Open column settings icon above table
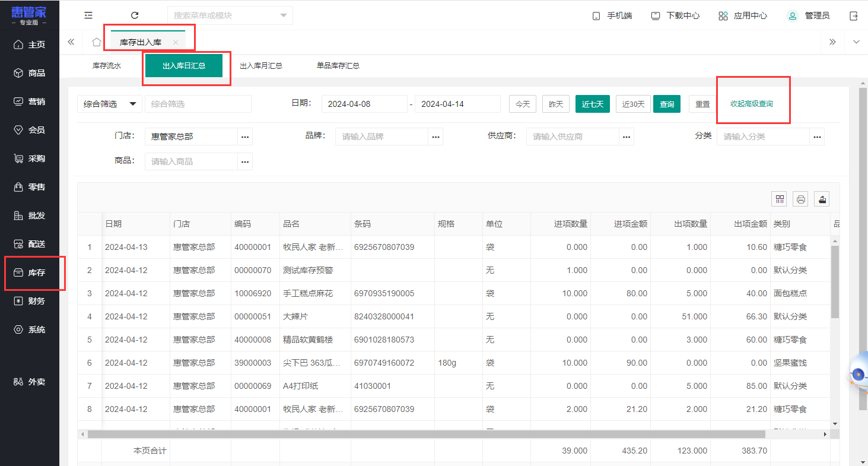 [780, 199]
